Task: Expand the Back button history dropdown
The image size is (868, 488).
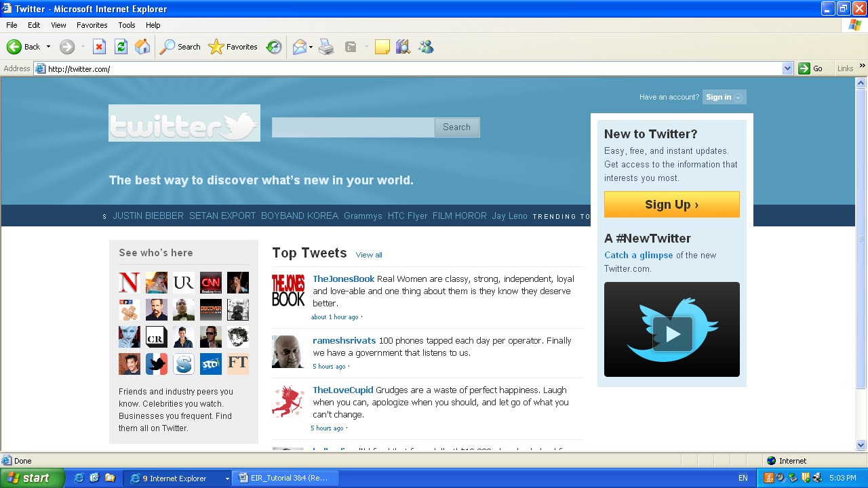Action: coord(48,47)
